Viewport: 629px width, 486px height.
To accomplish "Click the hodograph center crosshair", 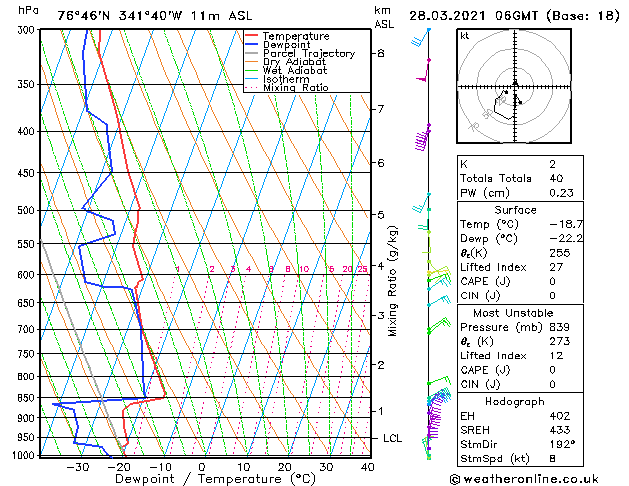I will pos(515,86).
